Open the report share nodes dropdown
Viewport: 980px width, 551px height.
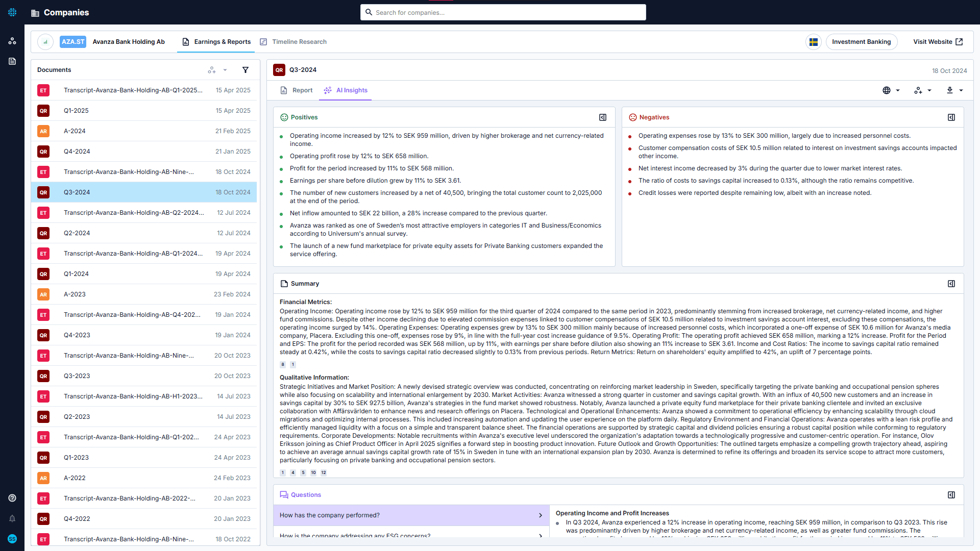tap(923, 90)
